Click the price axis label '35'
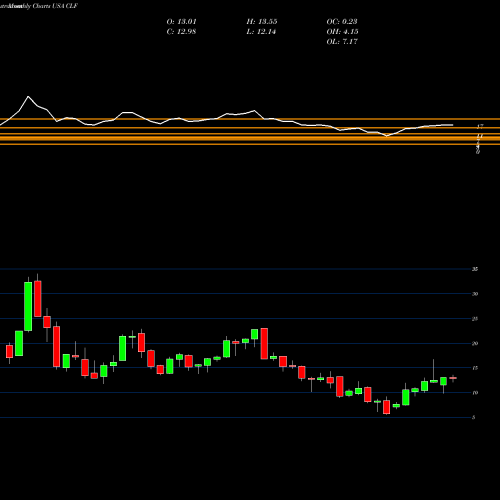The image size is (500, 500). 475,269
